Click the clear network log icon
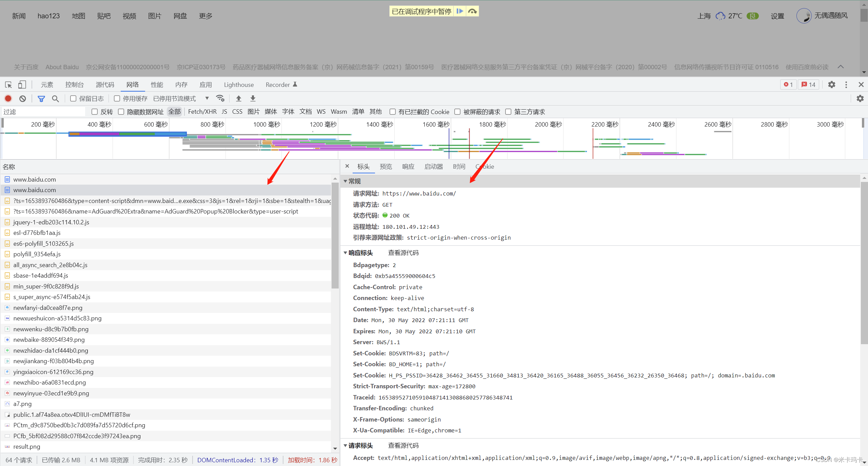 [22, 98]
